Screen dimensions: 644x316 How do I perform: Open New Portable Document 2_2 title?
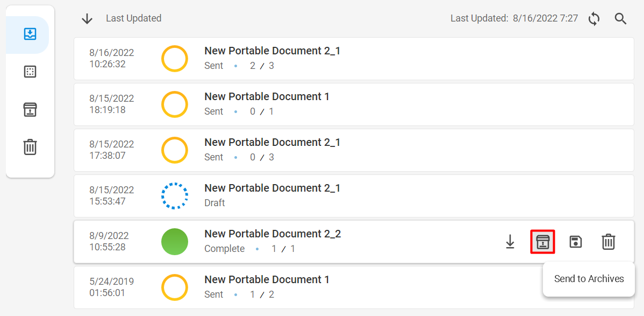273,234
